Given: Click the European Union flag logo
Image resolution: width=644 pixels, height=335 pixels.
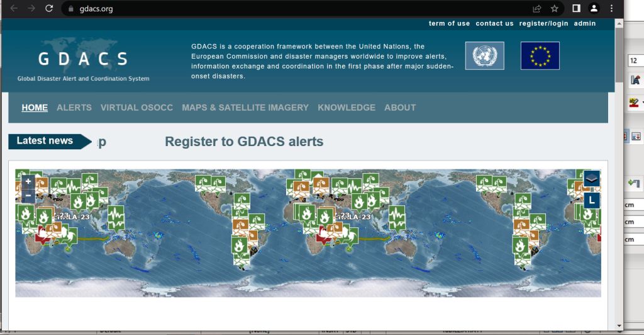Looking at the screenshot, I should [x=540, y=56].
